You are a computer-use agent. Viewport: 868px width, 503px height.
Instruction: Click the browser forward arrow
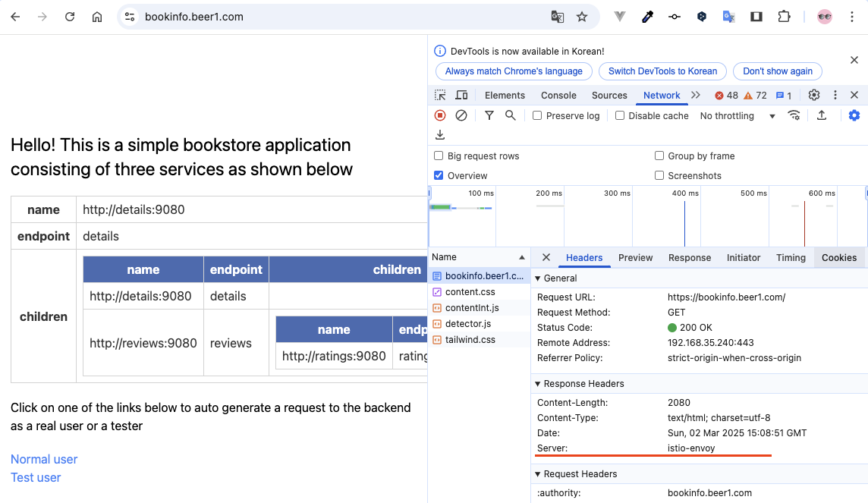click(x=42, y=17)
